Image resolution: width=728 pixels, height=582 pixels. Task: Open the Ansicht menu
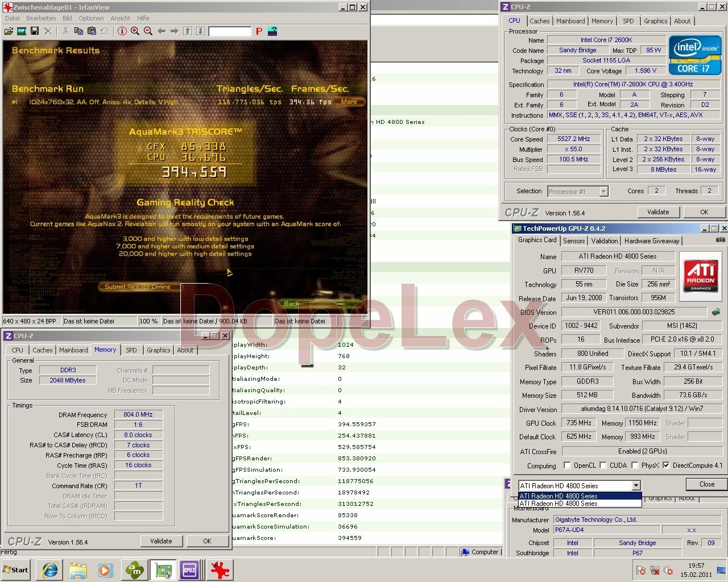pyautogui.click(x=121, y=18)
